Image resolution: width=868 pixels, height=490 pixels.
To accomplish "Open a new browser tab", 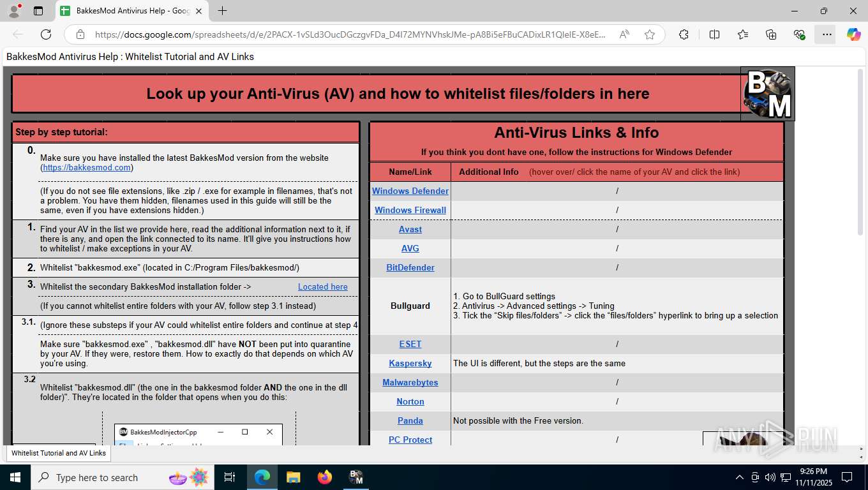I will (222, 11).
